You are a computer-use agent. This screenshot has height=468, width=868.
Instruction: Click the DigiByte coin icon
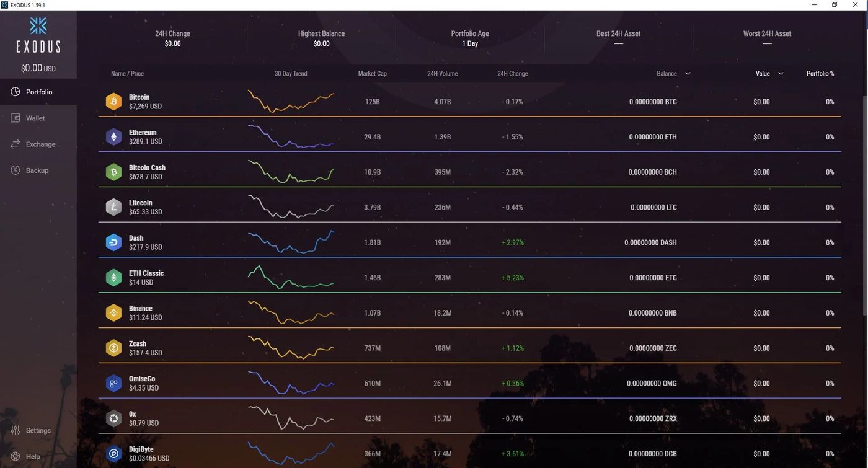point(113,454)
